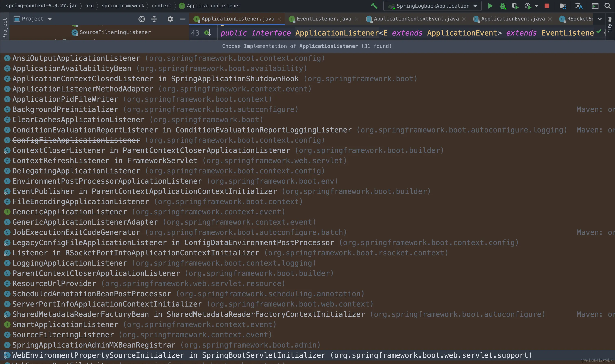This screenshot has width=615, height=364.
Task: Open the Project view selector dropdown
Action: (x=33, y=19)
